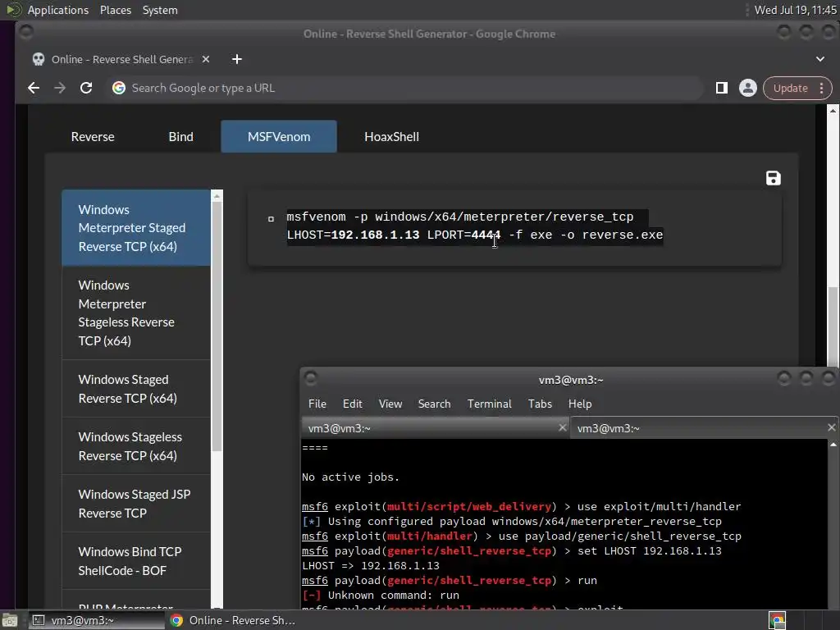
Task: Open the terminal Search menu
Action: tap(434, 404)
